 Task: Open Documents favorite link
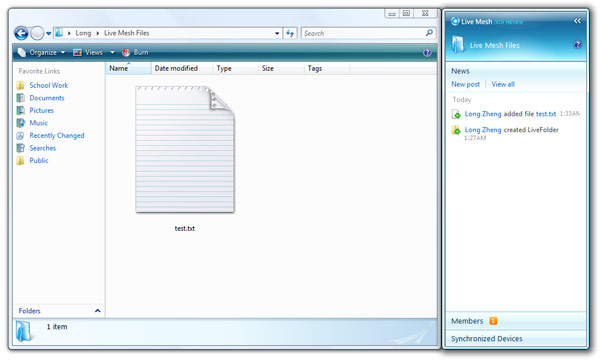click(47, 98)
